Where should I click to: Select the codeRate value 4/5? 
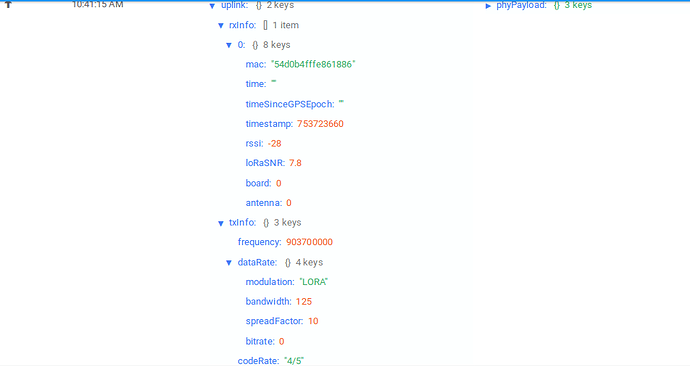coord(294,361)
